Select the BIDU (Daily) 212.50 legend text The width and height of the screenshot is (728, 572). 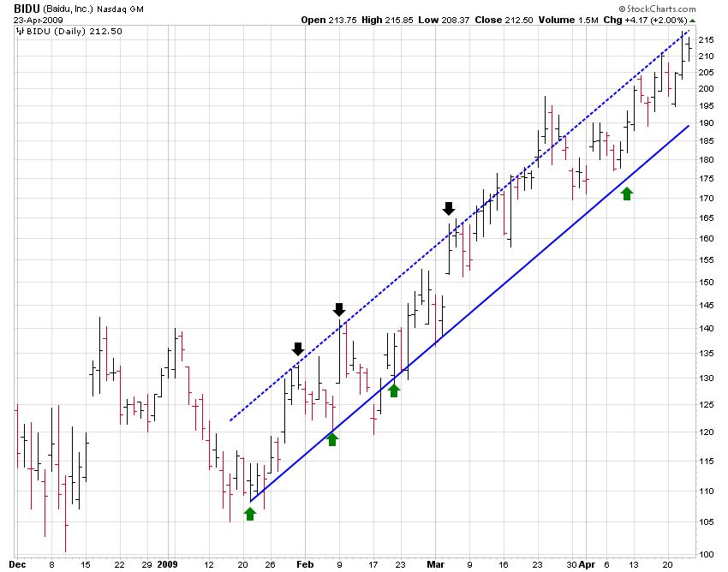click(75, 32)
